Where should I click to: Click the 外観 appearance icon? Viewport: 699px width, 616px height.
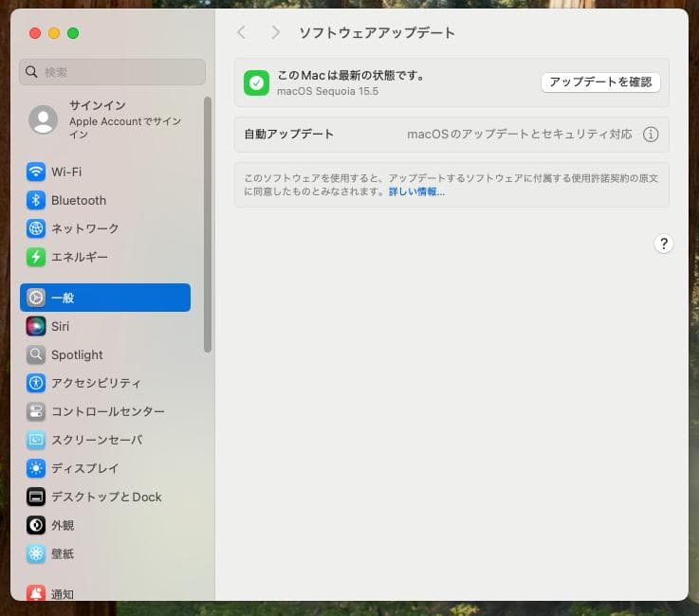(36, 525)
